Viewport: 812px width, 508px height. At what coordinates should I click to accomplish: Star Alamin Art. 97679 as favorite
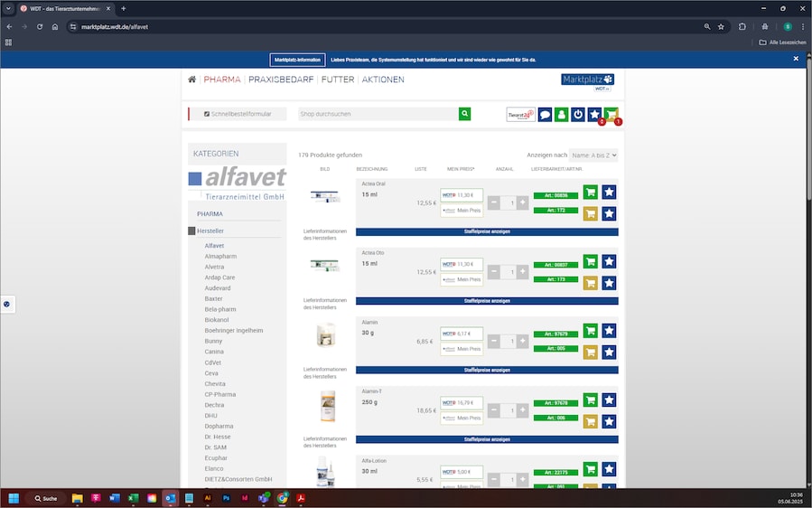tap(609, 331)
